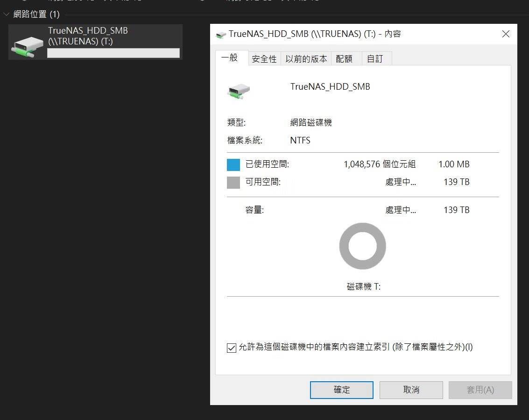
Task: Toggle the file content indexing checkbox
Action: 232,348
